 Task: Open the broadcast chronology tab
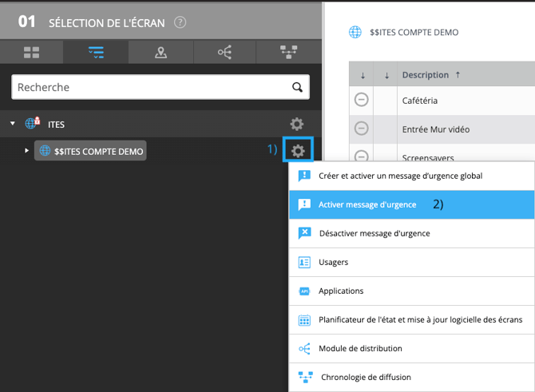click(287, 53)
